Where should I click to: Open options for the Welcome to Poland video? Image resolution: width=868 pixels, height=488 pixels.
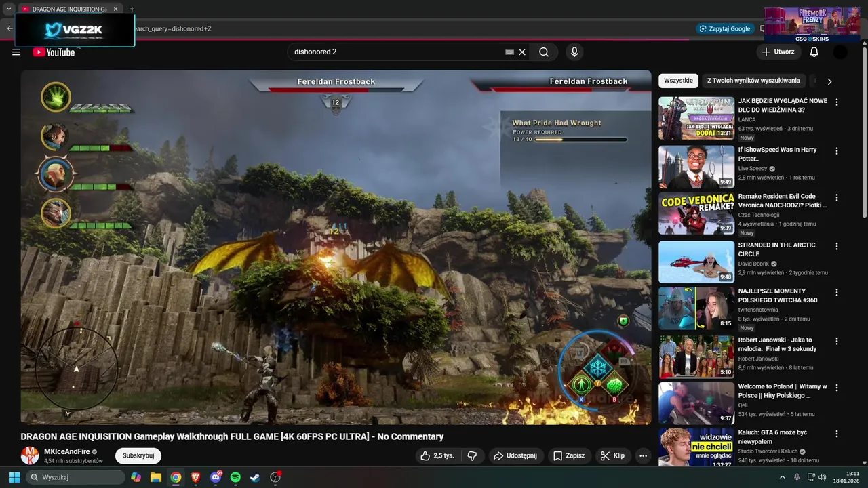tap(836, 388)
